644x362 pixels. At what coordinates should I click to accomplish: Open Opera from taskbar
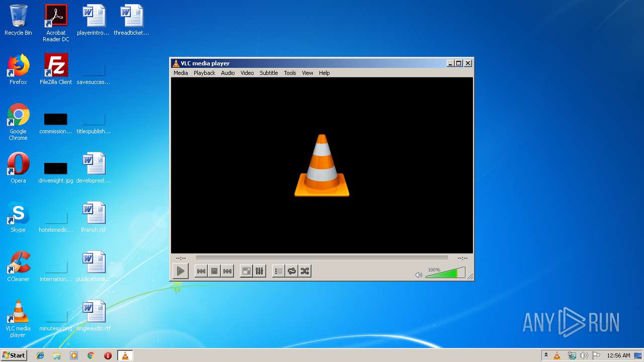(x=108, y=355)
